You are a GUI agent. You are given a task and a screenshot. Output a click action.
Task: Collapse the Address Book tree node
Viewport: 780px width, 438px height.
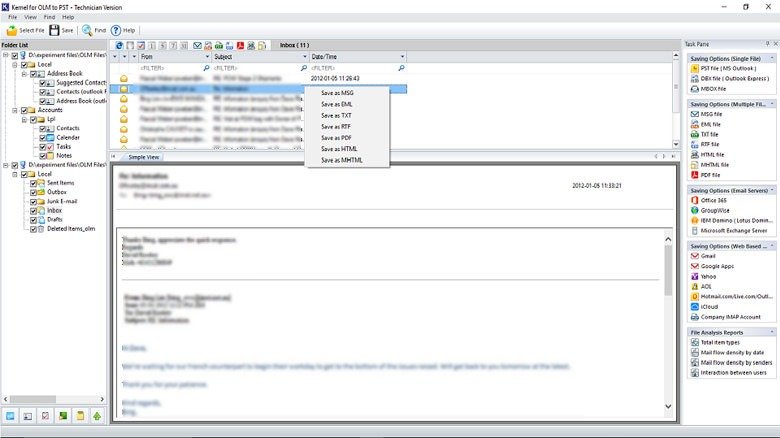pos(24,74)
